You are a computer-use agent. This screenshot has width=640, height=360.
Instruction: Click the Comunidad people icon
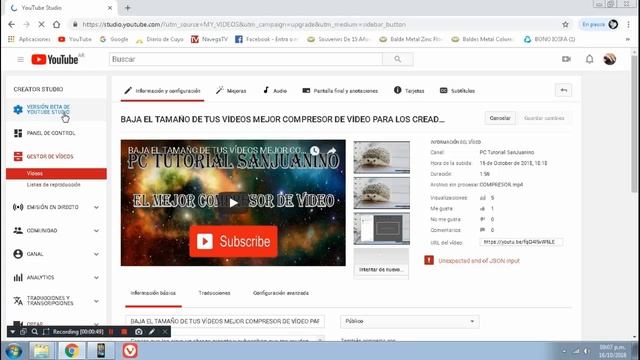18,231
